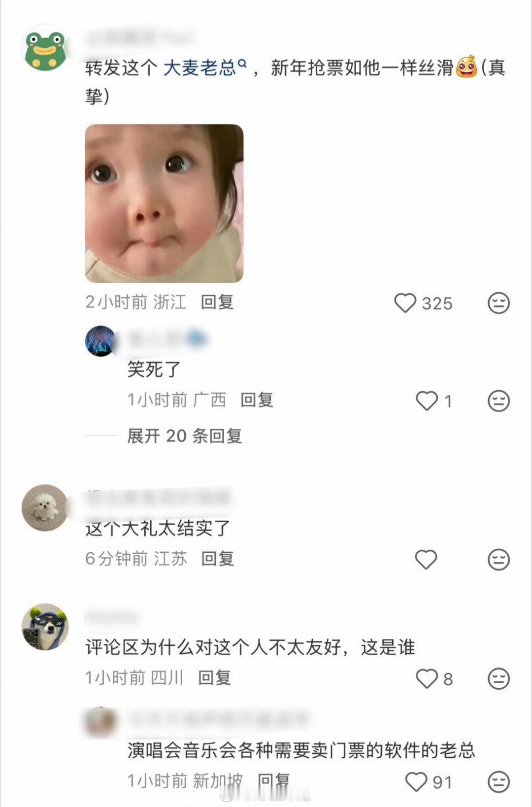Image resolution: width=532 pixels, height=807 pixels.
Task: View the white puppy avatar profile
Action: [x=45, y=507]
